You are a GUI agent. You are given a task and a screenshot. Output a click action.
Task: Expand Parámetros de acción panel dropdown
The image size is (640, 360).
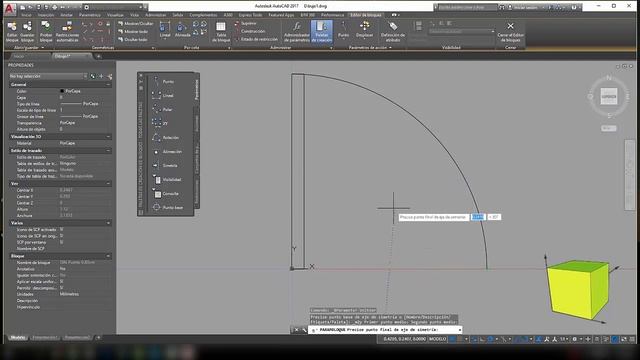click(x=391, y=48)
